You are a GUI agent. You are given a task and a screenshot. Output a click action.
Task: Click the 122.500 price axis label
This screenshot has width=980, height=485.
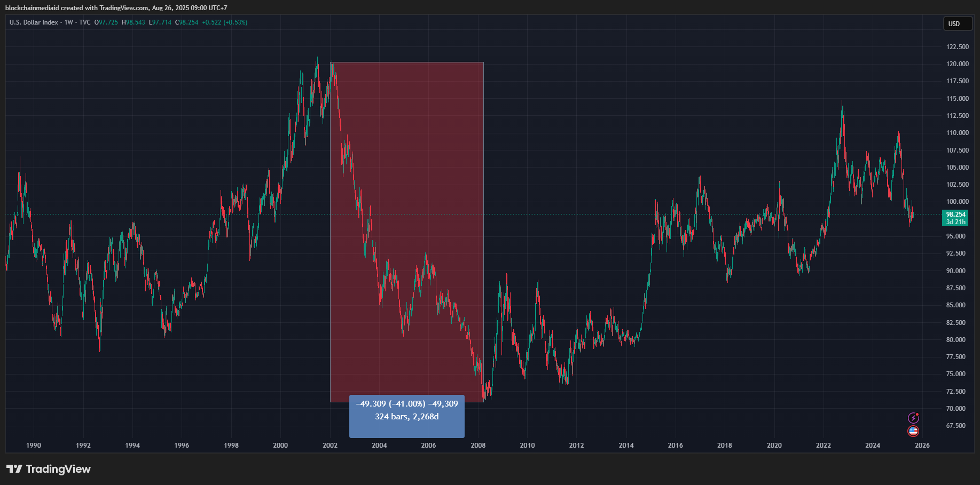coord(957,47)
